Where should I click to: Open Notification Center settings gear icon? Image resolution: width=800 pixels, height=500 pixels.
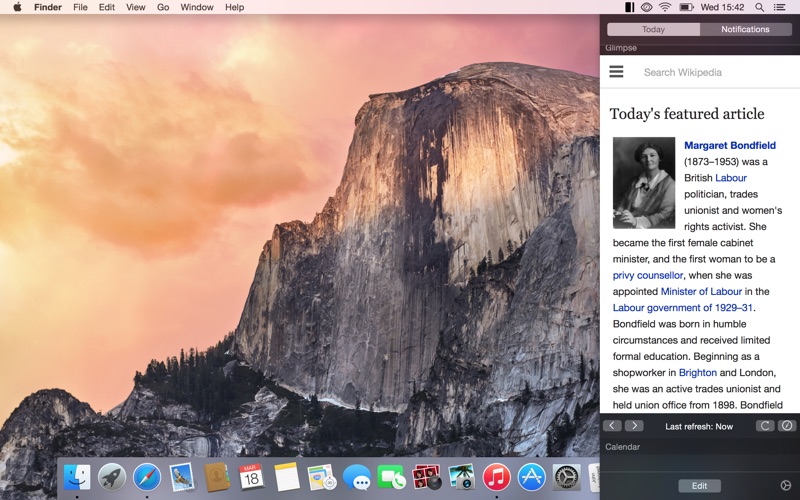click(786, 485)
